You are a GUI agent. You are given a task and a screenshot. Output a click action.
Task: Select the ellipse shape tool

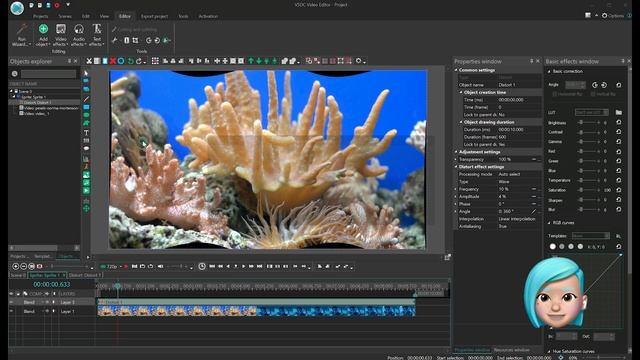click(86, 115)
